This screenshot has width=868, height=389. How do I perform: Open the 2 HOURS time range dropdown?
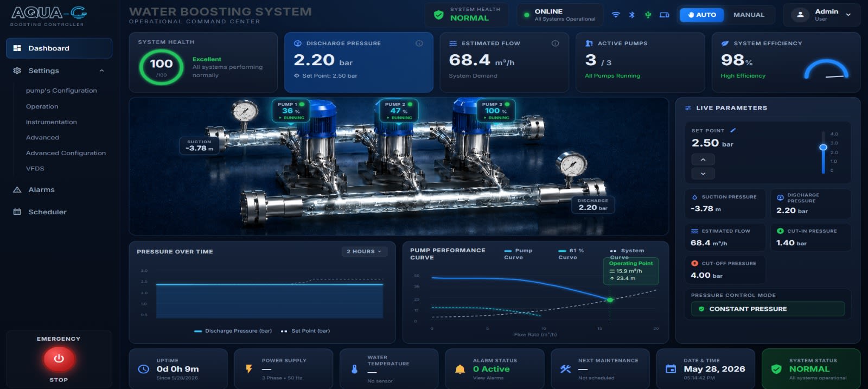coord(364,251)
